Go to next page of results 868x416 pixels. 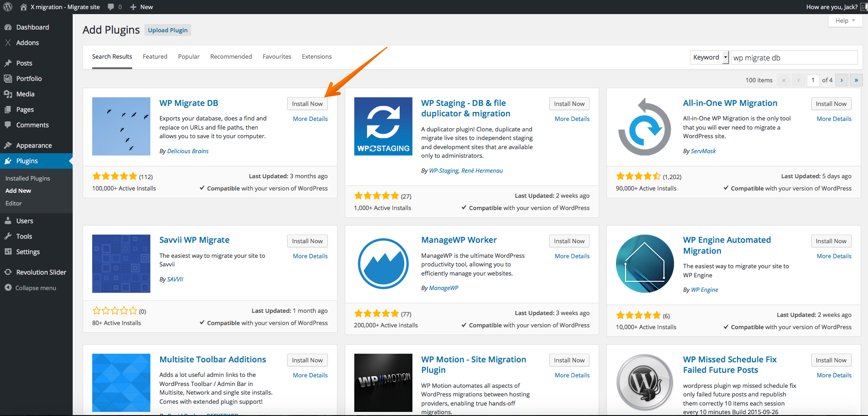coord(842,80)
